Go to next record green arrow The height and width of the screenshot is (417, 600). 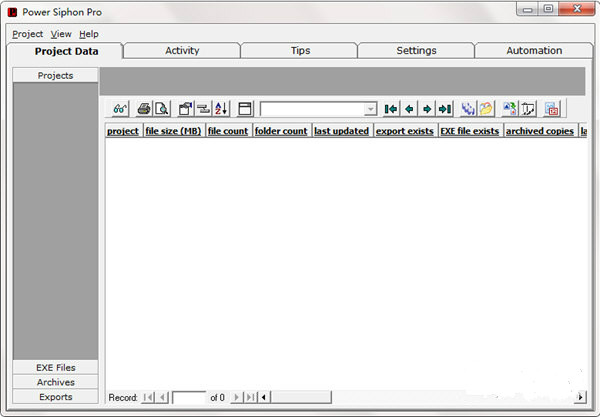427,109
